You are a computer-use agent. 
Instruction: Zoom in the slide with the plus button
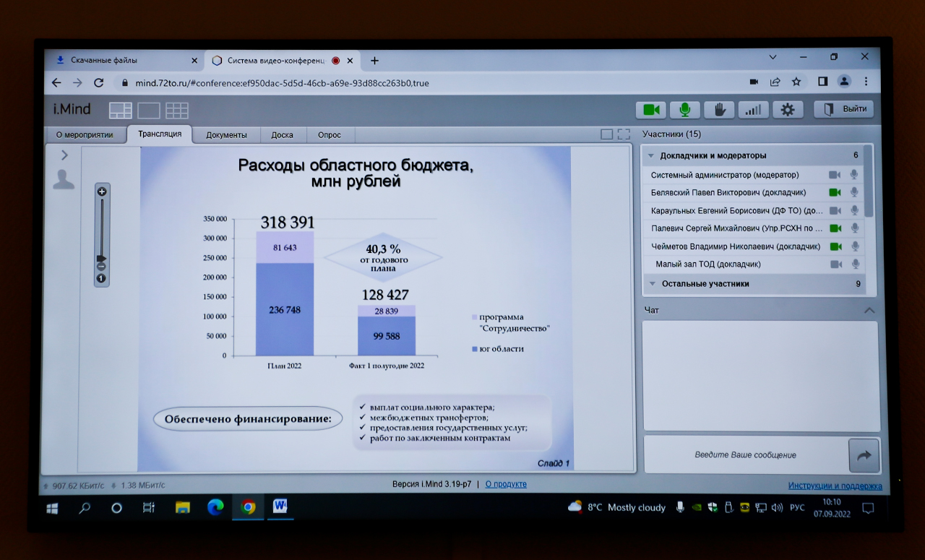(102, 191)
